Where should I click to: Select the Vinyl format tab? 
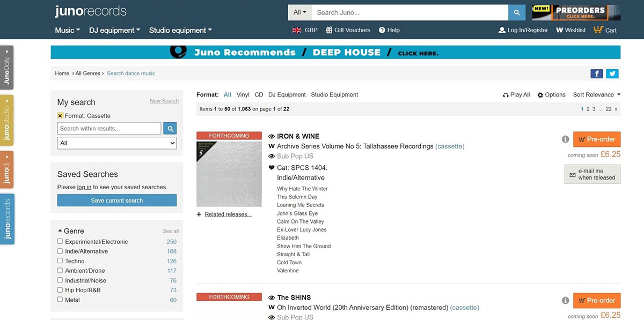243,95
